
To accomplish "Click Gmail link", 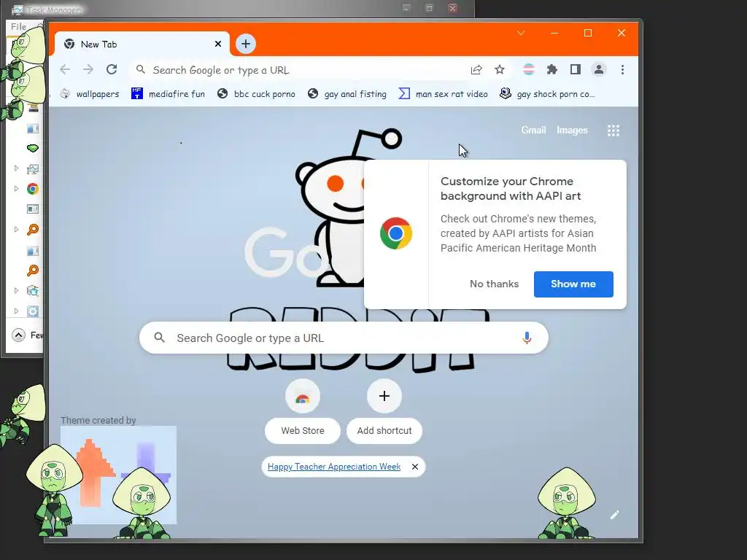I will coord(533,130).
